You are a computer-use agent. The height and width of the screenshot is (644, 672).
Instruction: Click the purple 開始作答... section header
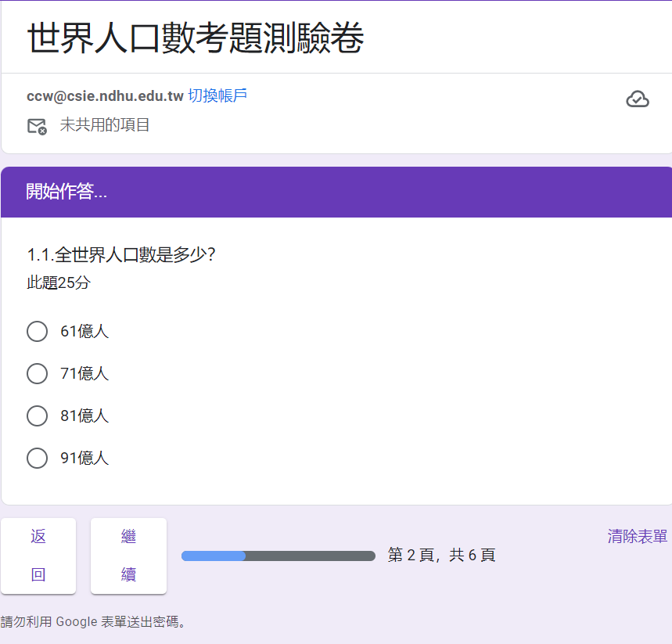click(66, 192)
